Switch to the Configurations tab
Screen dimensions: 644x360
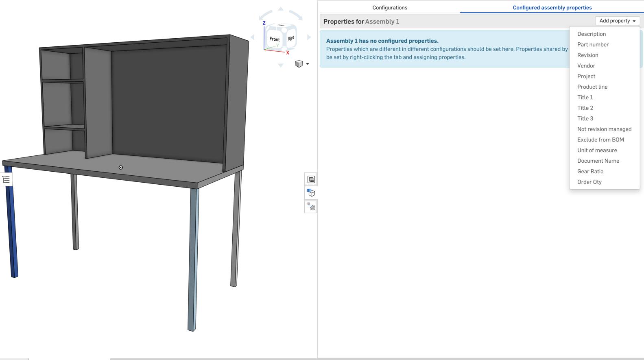pos(389,8)
